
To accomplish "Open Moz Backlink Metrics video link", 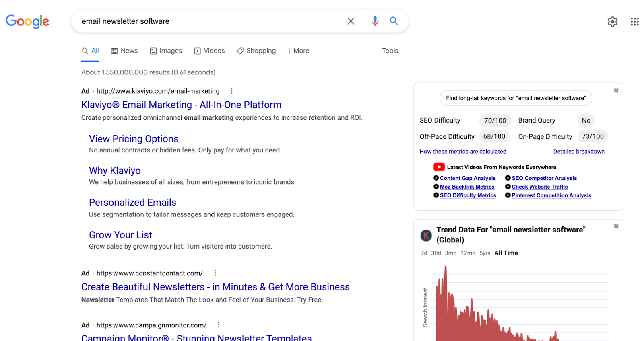I will click(x=467, y=187).
